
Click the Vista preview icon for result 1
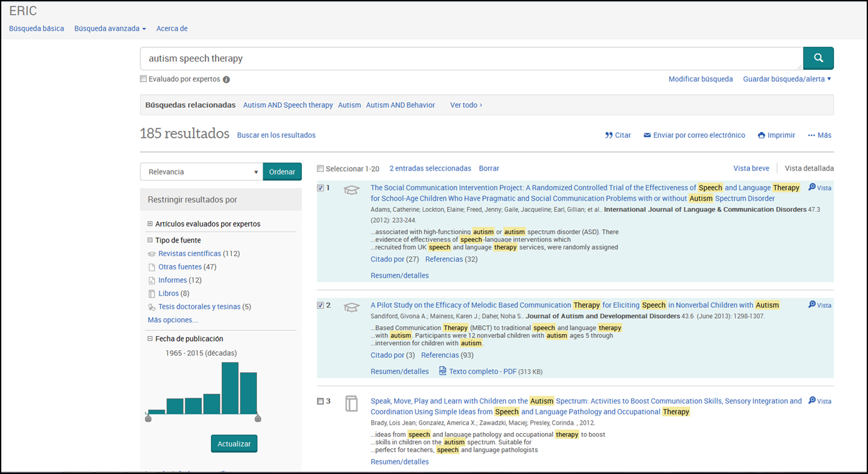pos(812,187)
